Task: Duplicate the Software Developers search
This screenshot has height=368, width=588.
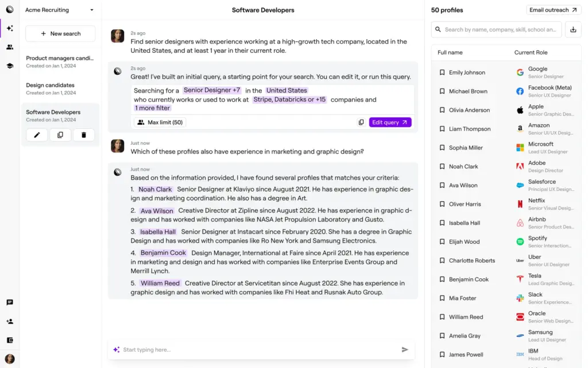Action: click(60, 135)
